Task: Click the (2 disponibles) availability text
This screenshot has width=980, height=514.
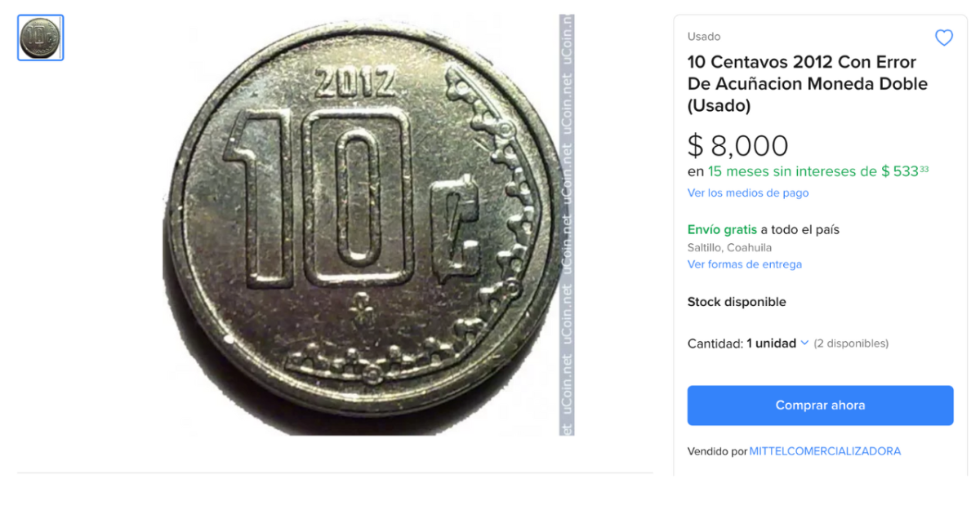Action: pos(851,343)
